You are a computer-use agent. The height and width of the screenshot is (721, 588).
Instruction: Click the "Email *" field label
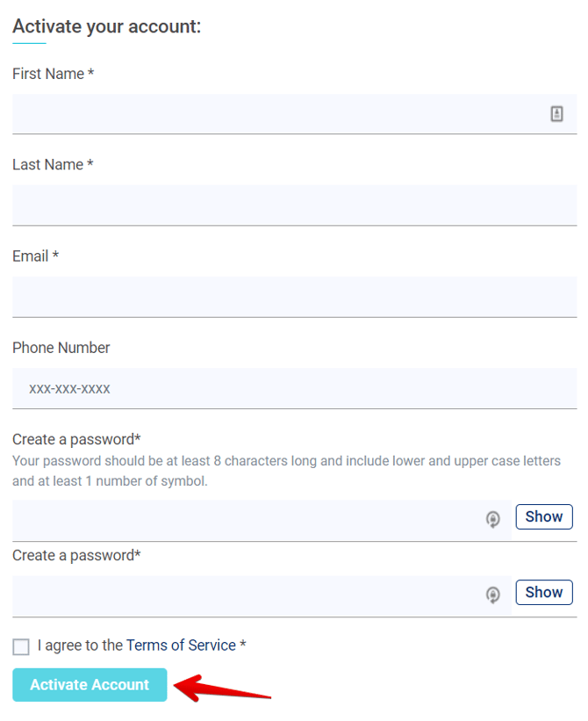[x=35, y=256]
